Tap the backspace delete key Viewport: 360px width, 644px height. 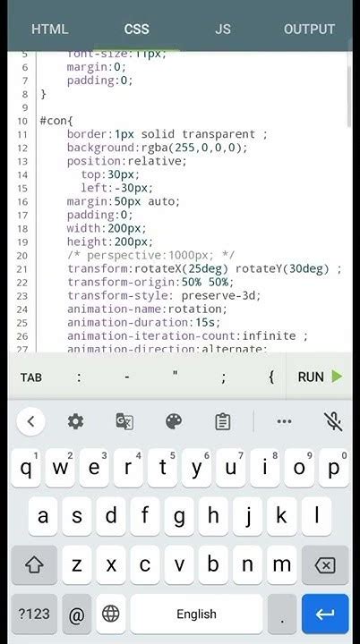[325, 565]
